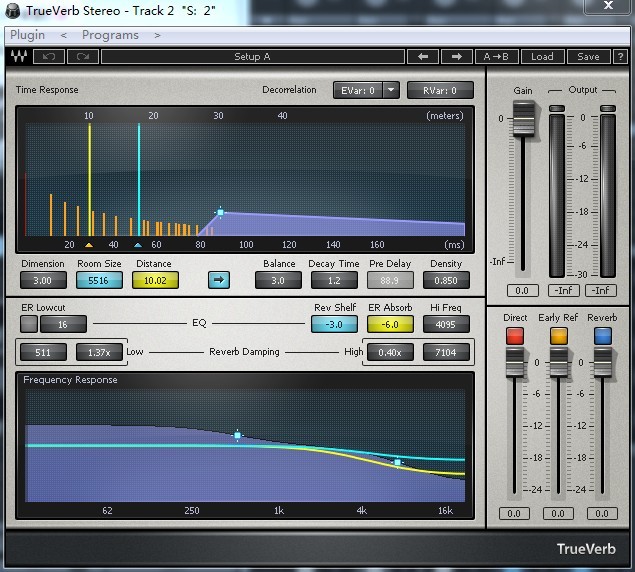Click the Pre Delay value 88.9
Image resolution: width=635 pixels, height=572 pixels.
[390, 280]
